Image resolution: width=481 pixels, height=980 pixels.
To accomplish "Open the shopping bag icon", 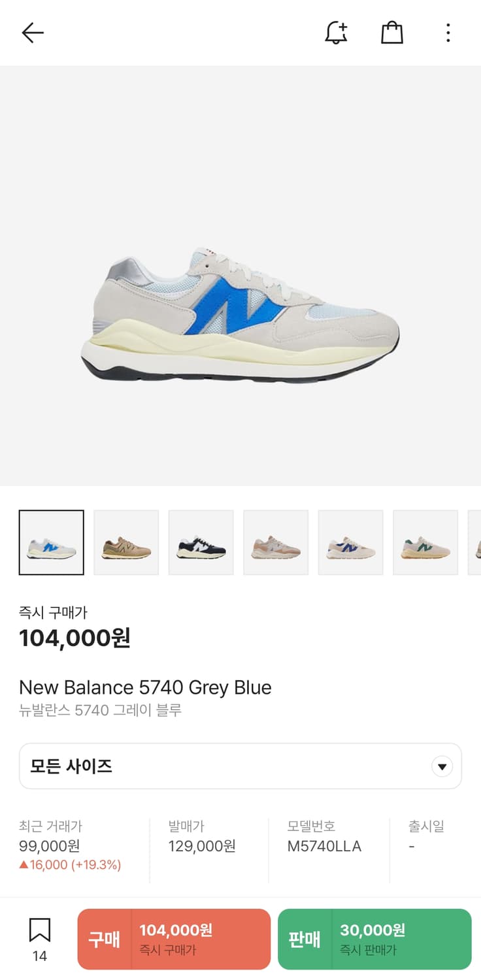I will point(391,33).
